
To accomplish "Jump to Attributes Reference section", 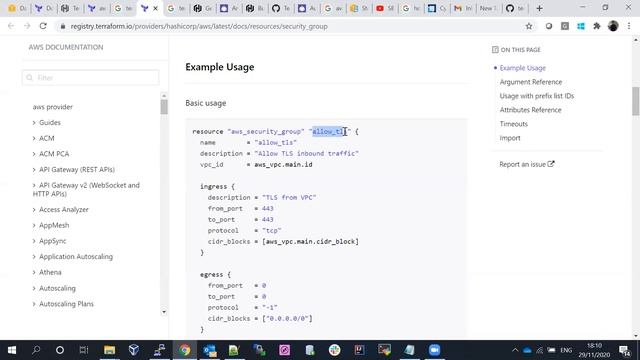I will tap(530, 110).
